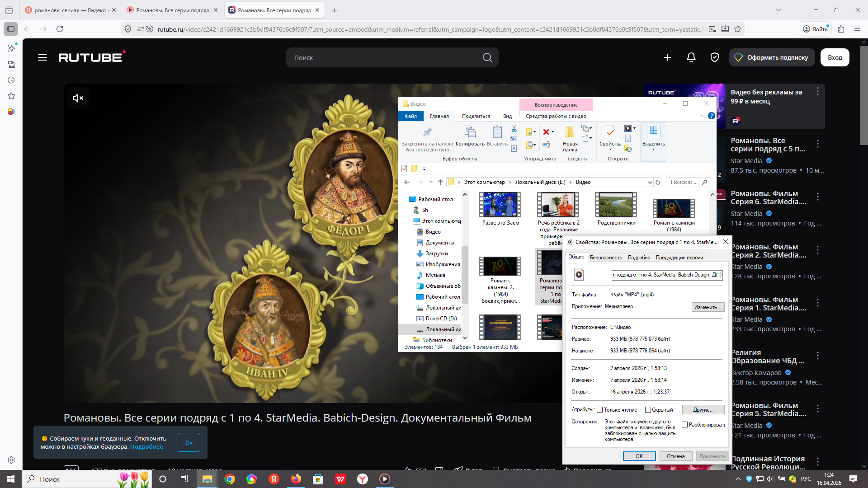Open the Explorer address bar history dropdown
This screenshot has width=868, height=488.
[650, 182]
